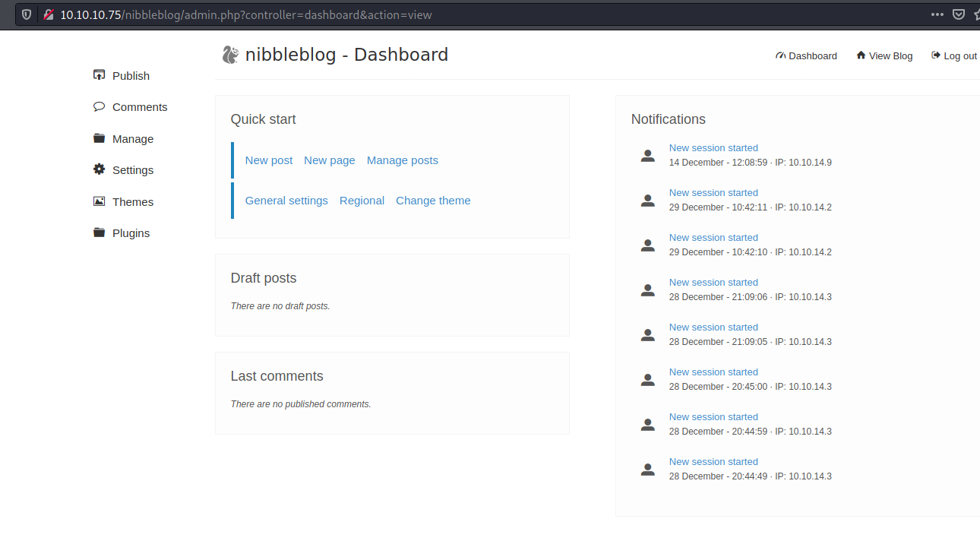Select the Change theme link
This screenshot has height=541, width=980.
(433, 201)
